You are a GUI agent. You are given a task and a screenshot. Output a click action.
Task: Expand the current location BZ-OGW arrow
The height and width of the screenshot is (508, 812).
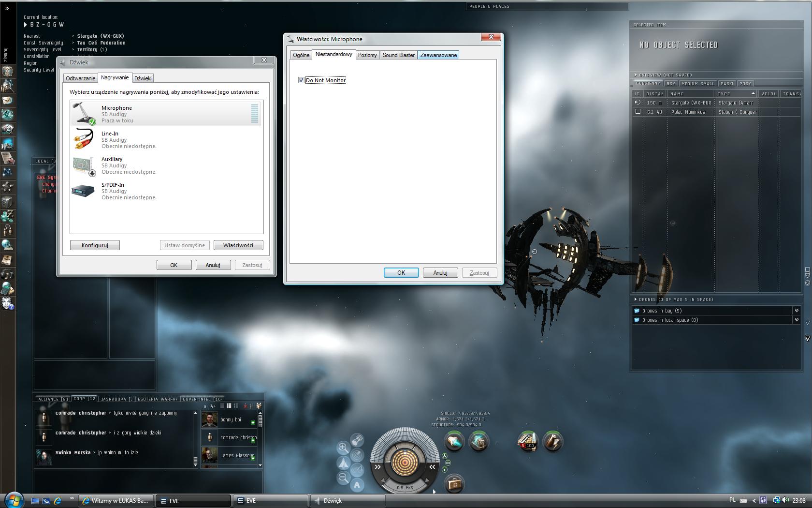point(26,25)
